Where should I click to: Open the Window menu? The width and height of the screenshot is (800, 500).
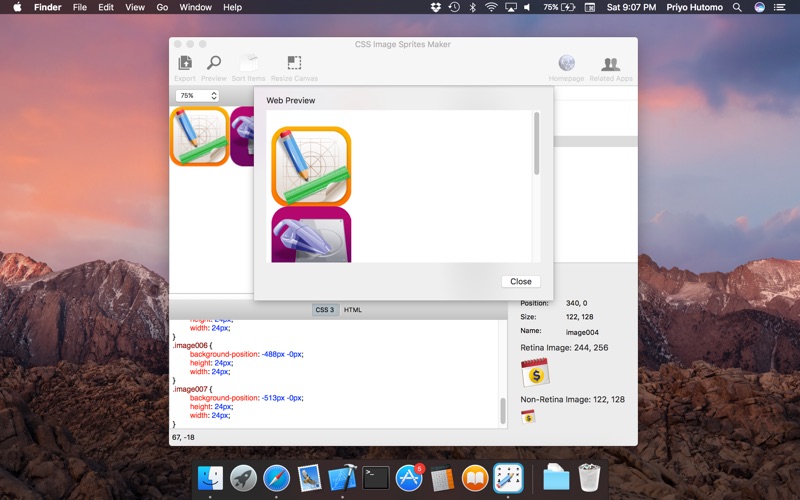(x=195, y=7)
